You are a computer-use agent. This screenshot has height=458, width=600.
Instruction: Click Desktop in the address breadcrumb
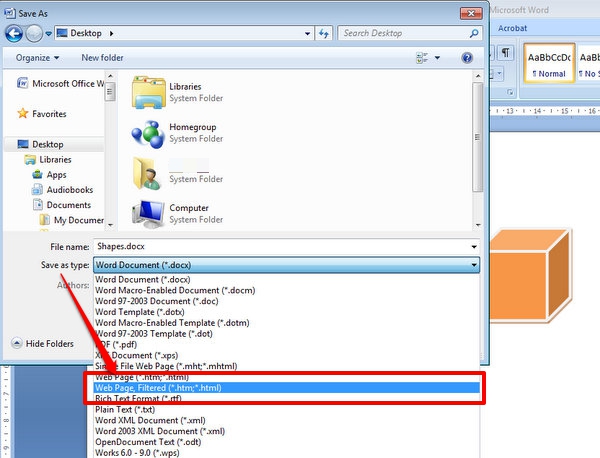click(x=86, y=33)
